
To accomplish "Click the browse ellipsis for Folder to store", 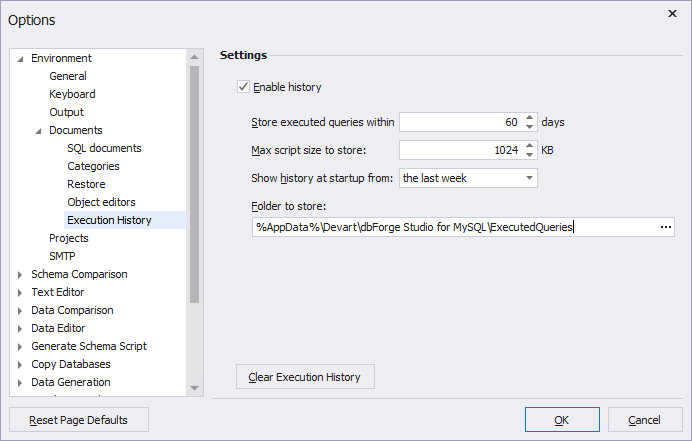I will [x=666, y=227].
